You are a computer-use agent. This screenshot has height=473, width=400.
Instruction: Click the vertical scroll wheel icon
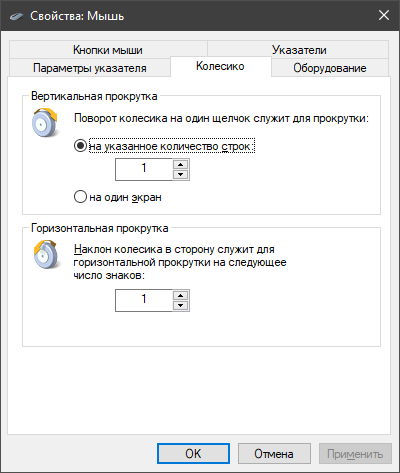(x=45, y=122)
